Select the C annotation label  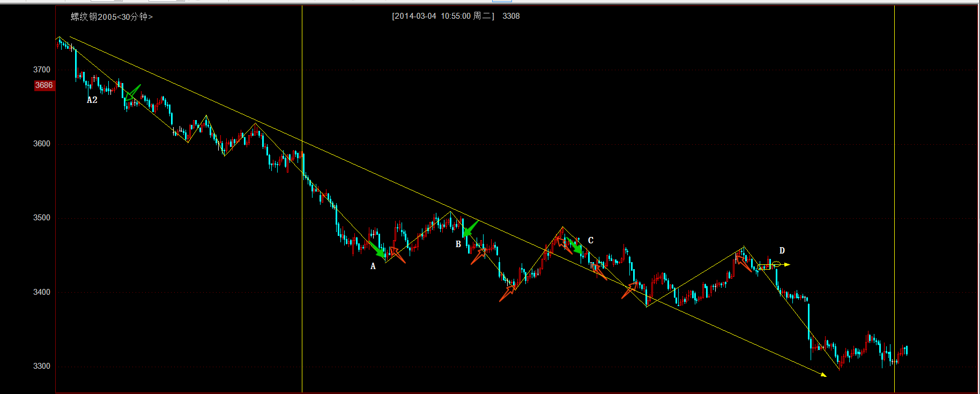click(591, 240)
